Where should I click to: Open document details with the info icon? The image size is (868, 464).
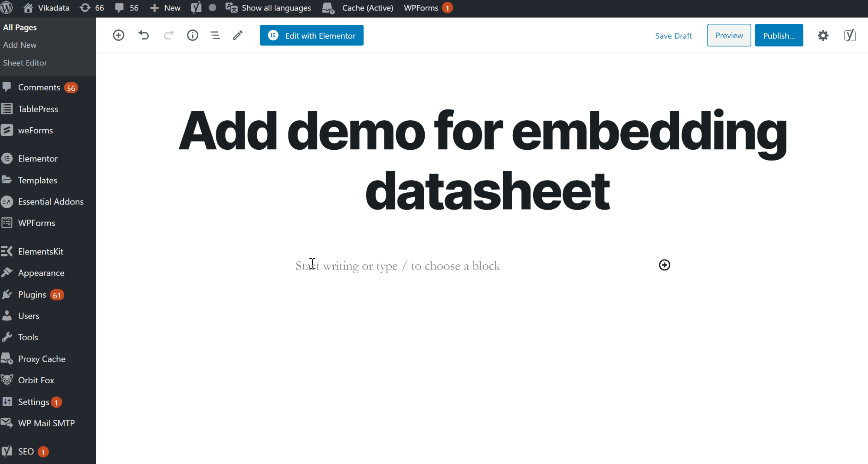193,35
